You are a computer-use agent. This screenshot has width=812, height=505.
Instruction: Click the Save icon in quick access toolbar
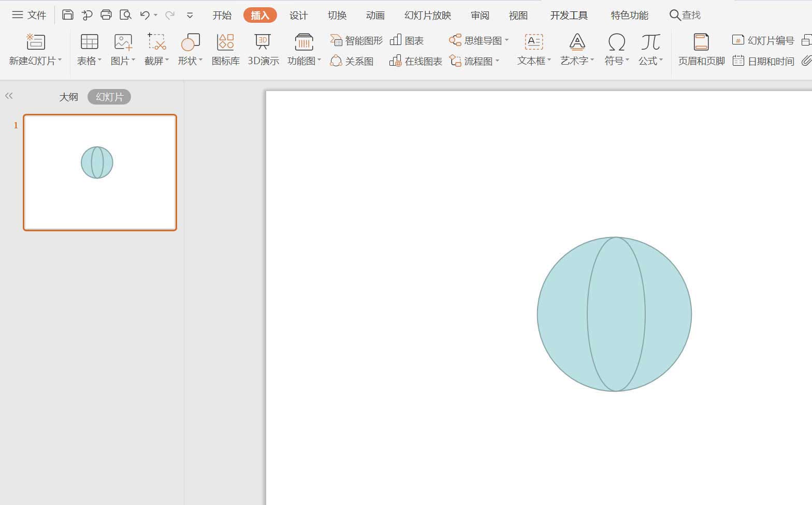click(x=67, y=15)
